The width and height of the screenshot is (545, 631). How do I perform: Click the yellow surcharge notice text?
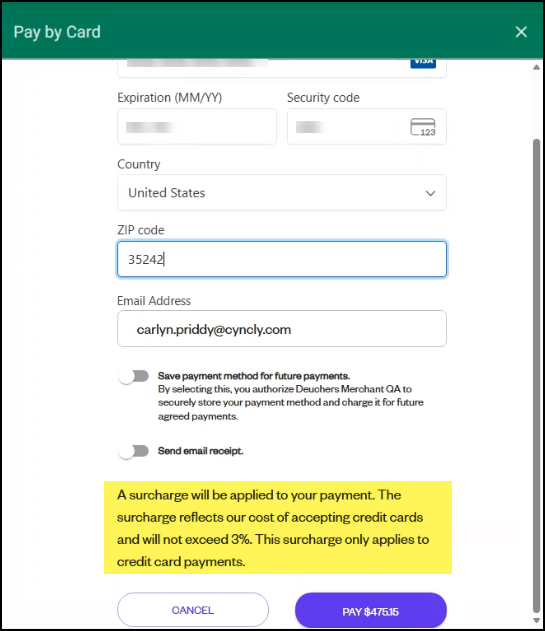pyautogui.click(x=278, y=528)
